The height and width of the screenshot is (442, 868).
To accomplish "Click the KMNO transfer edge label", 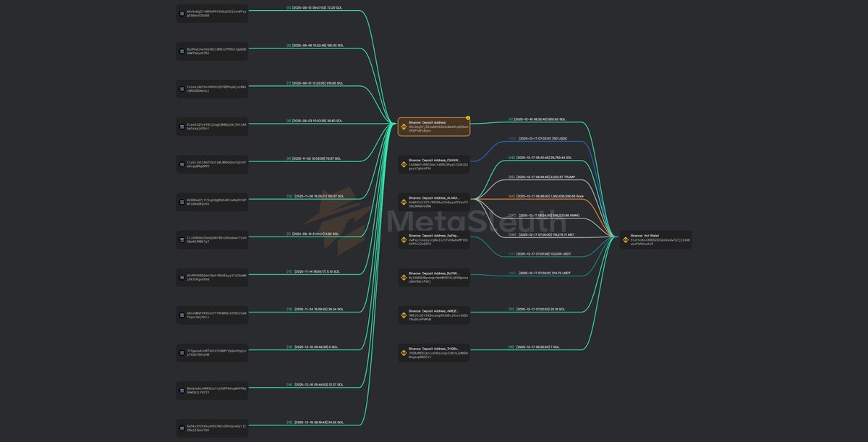I will pyautogui.click(x=543, y=215).
